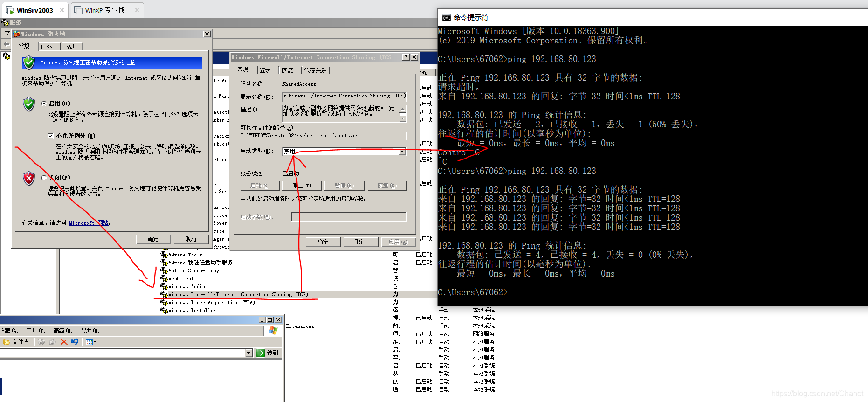Click the WebClient service gear icon

(164, 278)
